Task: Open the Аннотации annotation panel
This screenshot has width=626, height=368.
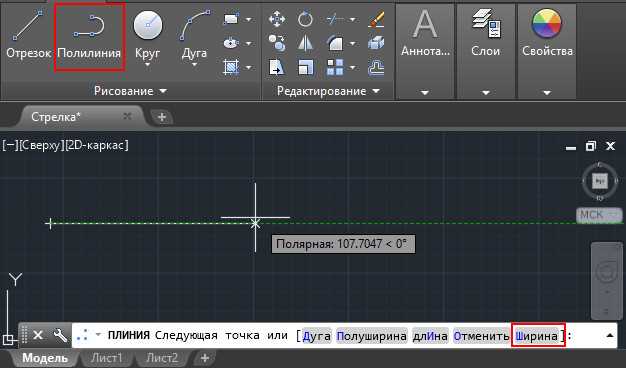Action: 425,34
